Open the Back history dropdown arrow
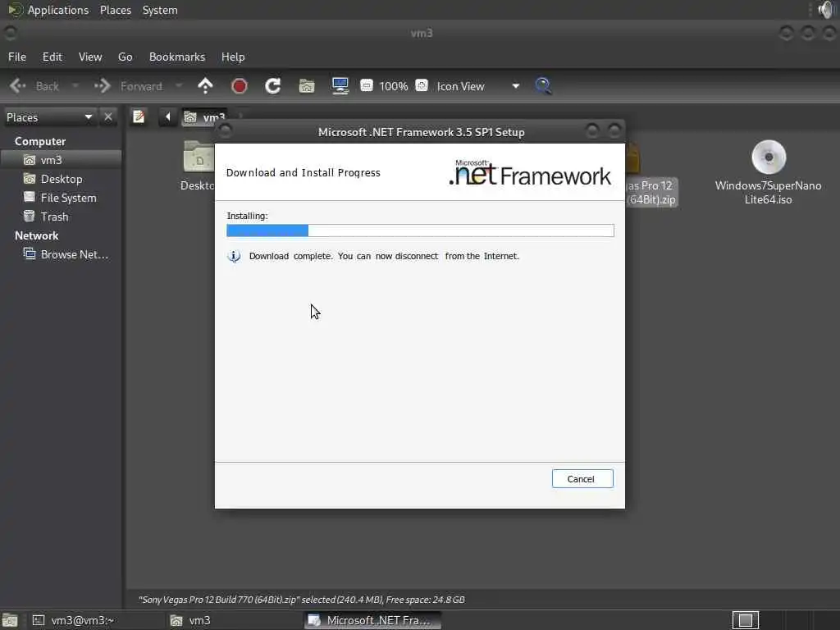Image resolution: width=840 pixels, height=630 pixels. pos(75,85)
